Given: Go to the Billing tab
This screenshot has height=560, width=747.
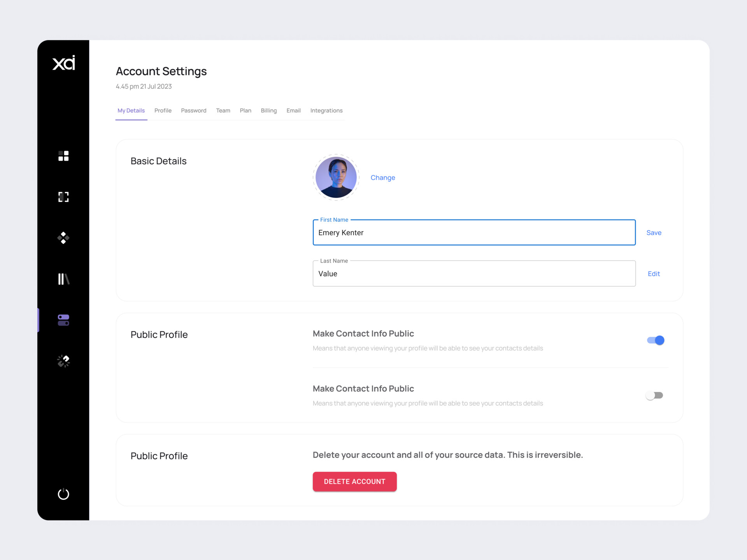Looking at the screenshot, I should [x=268, y=111].
